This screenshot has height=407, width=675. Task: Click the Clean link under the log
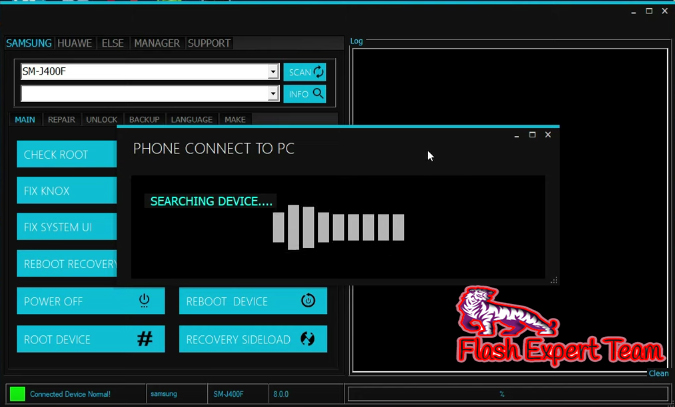click(x=659, y=373)
